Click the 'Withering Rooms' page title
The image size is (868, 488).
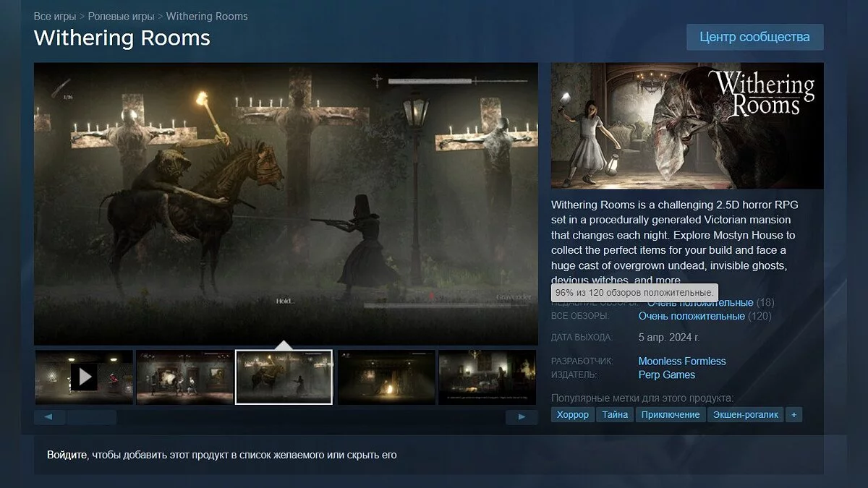pyautogui.click(x=122, y=38)
